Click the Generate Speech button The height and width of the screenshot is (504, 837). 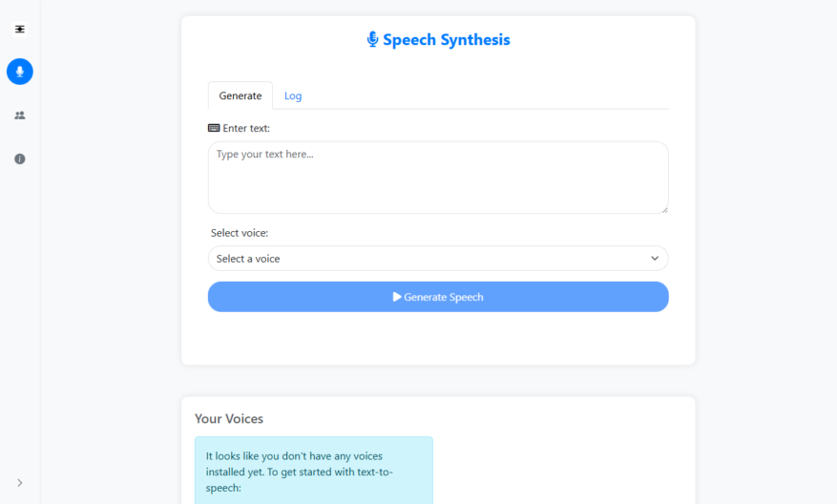point(438,297)
